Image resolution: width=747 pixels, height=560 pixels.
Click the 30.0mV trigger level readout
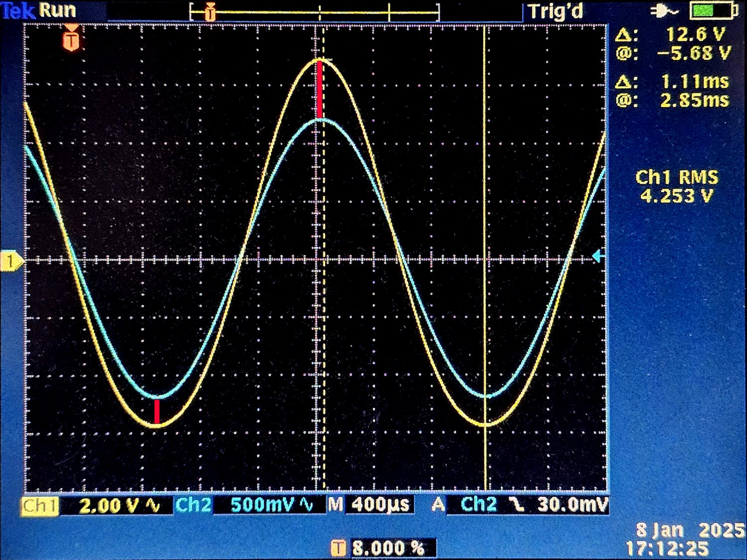[572, 505]
